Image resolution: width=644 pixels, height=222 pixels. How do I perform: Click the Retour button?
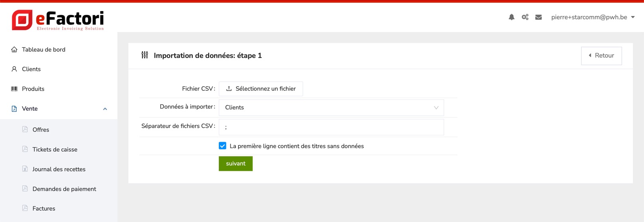[601, 55]
